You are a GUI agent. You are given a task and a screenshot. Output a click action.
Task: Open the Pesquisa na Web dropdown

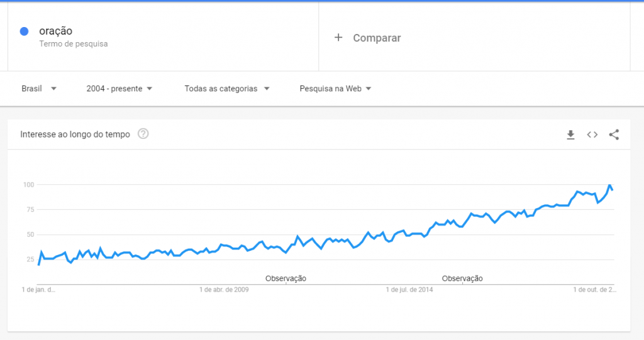tap(335, 89)
